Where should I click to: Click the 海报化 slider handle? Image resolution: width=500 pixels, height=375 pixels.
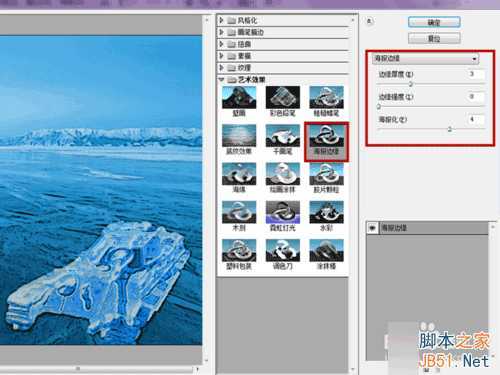[449, 129]
